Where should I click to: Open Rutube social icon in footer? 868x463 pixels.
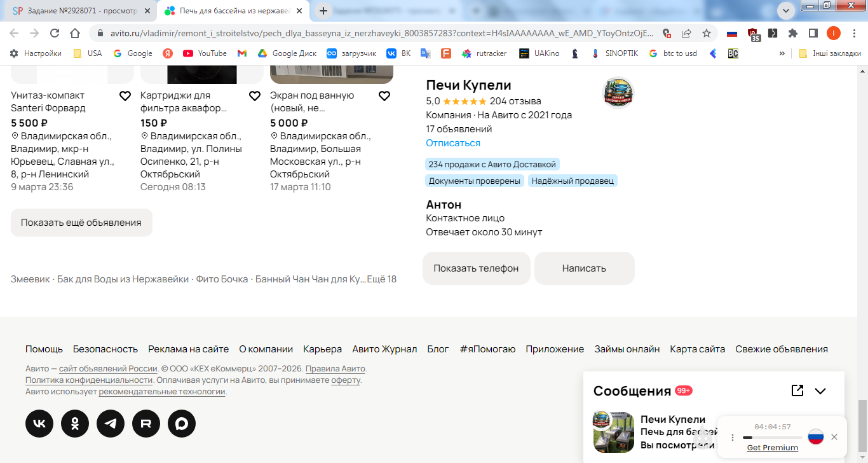tap(146, 424)
